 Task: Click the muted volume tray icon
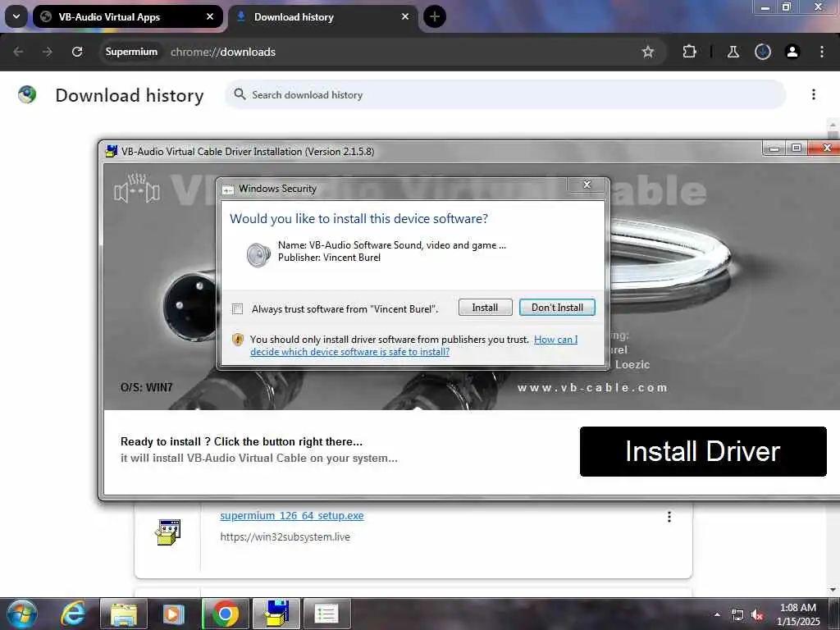(x=757, y=615)
